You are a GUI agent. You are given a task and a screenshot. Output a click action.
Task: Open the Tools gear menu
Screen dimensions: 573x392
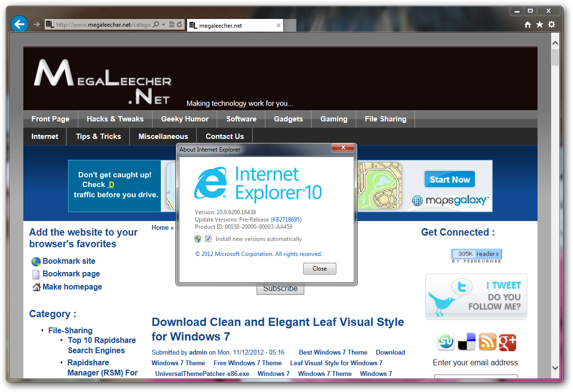click(552, 24)
